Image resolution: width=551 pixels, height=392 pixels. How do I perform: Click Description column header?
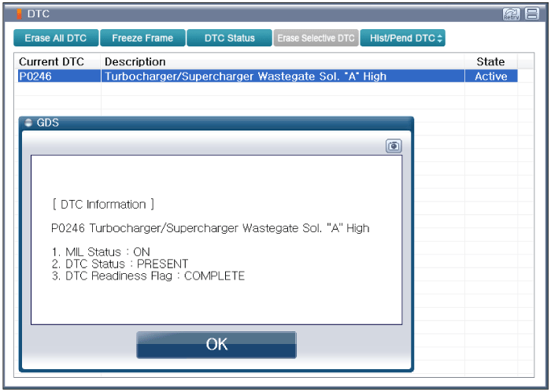[x=135, y=62]
